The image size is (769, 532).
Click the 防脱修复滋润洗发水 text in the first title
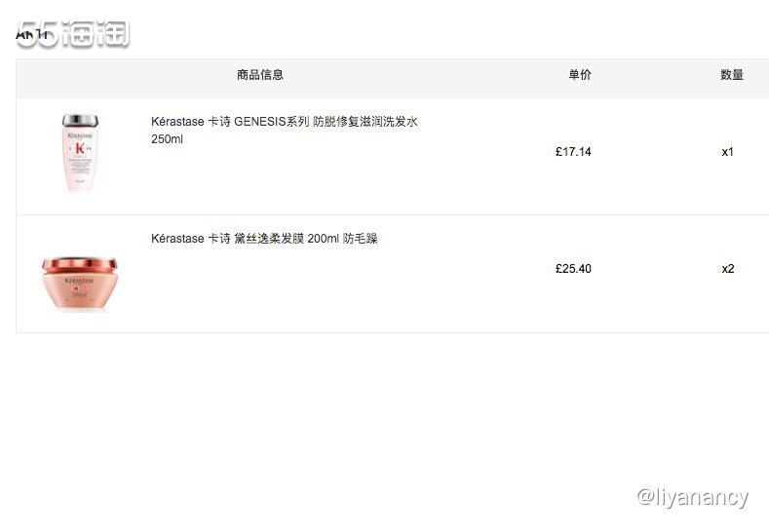pyautogui.click(x=365, y=123)
